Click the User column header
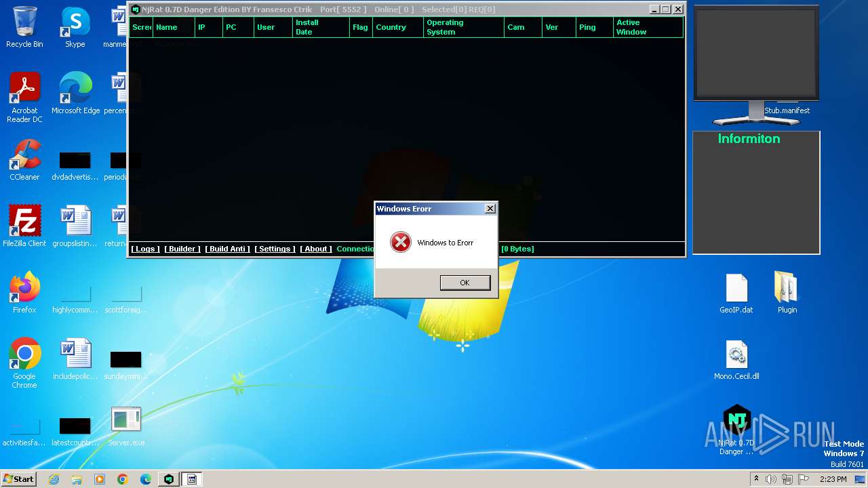This screenshot has width=868, height=488. [273, 27]
